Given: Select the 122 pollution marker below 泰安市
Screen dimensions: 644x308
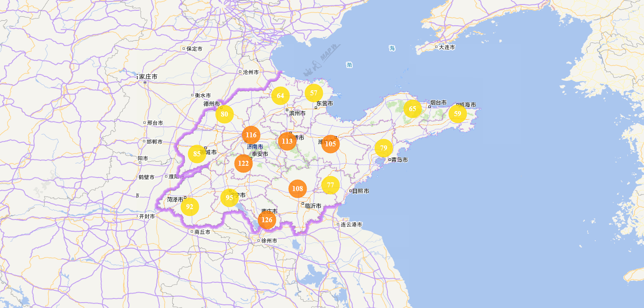Looking at the screenshot, I should coord(243,164).
